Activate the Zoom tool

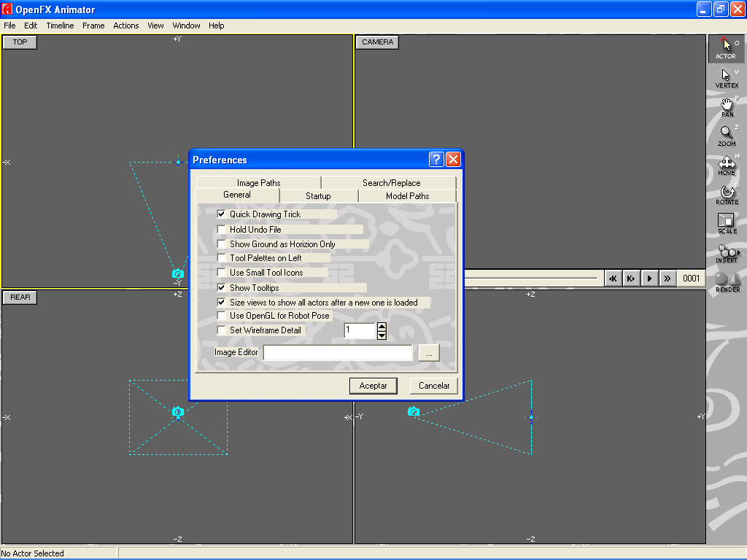tap(726, 135)
